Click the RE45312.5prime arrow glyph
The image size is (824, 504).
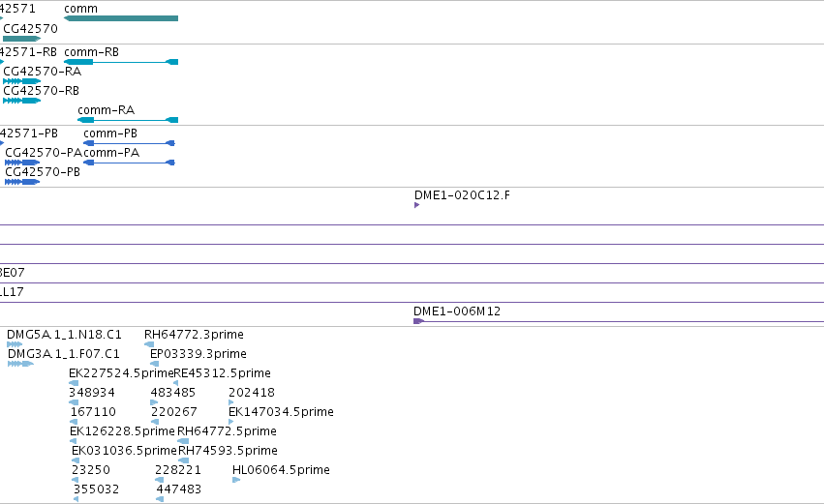click(175, 383)
